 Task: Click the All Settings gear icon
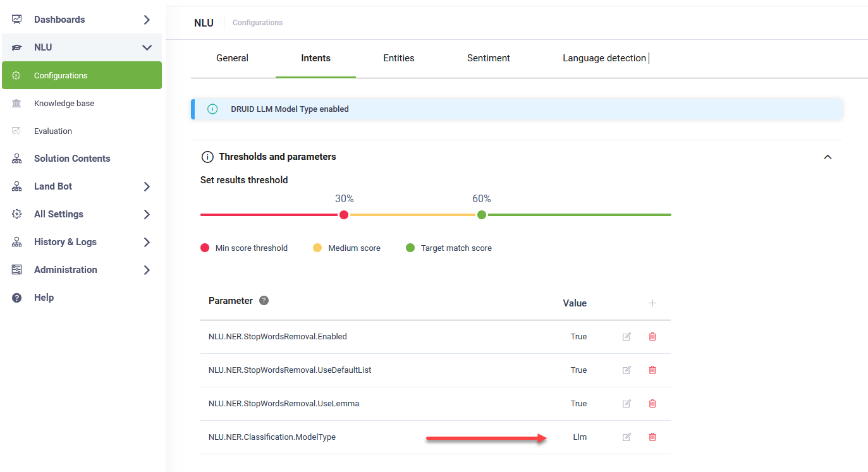(x=17, y=214)
